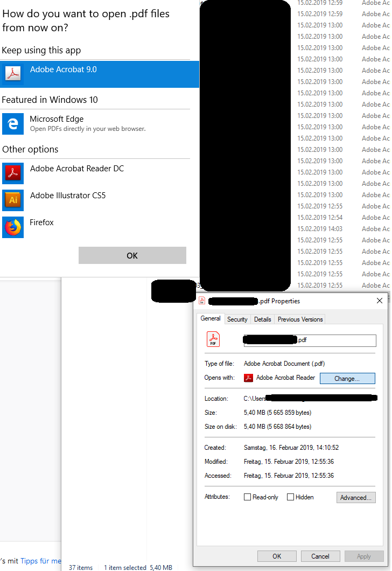
Task: Select the Firefox label
Action: [42, 222]
